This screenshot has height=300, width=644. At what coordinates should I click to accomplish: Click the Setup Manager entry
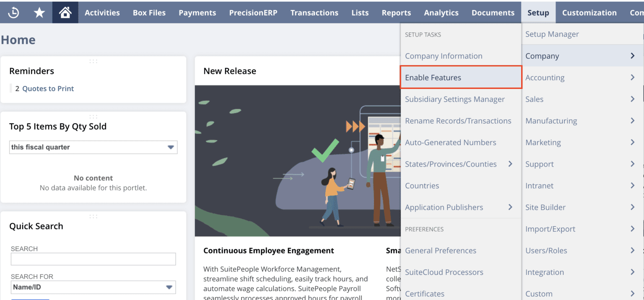(x=552, y=34)
